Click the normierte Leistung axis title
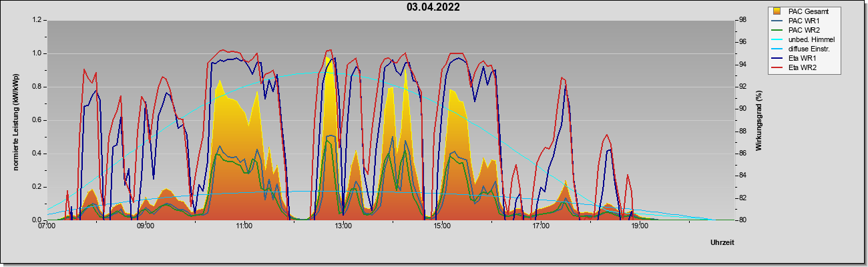This screenshot has width=868, height=267. coord(16,120)
